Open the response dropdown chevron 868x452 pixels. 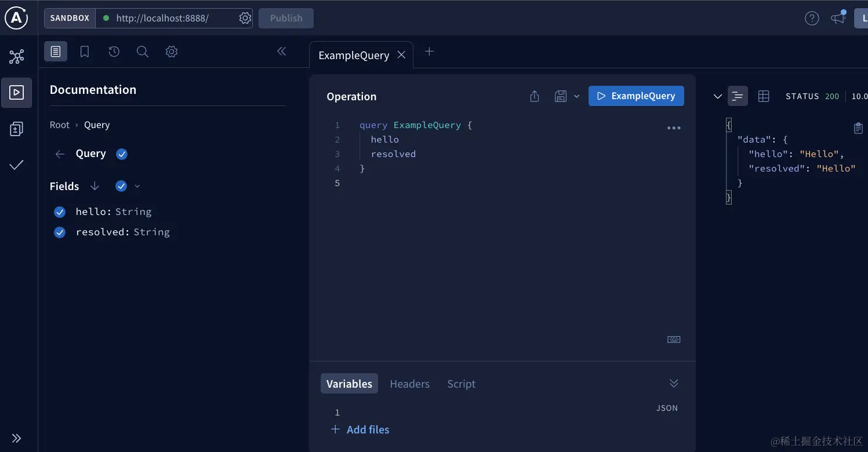pos(717,96)
